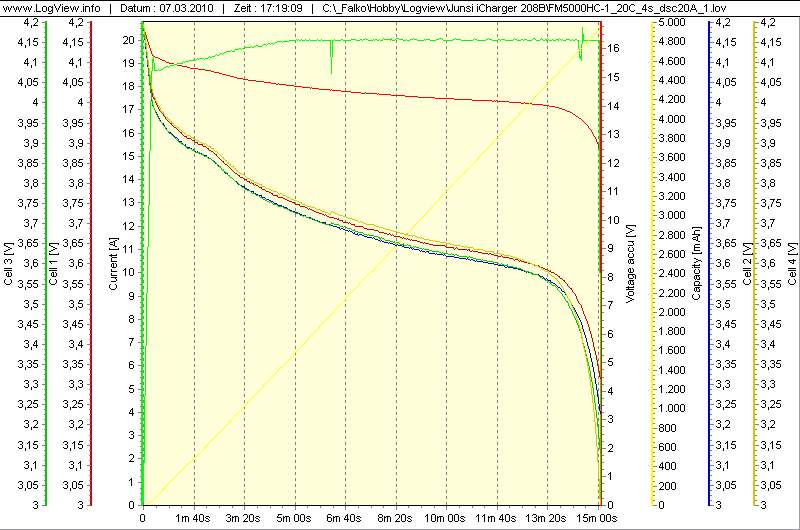The width and height of the screenshot is (800, 530).
Task: Select the '6m 40s' time axis label
Action: click(x=344, y=518)
